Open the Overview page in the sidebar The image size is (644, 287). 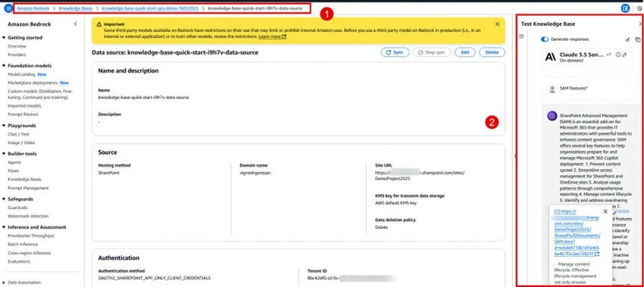17,46
